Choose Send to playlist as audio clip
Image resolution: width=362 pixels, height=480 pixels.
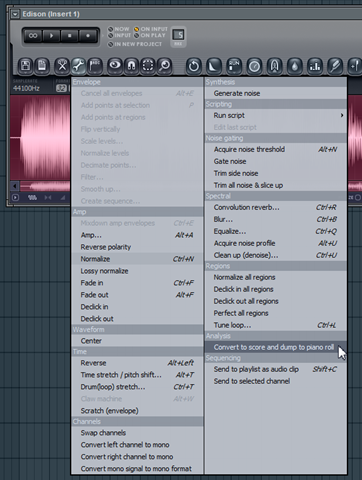(x=276, y=369)
